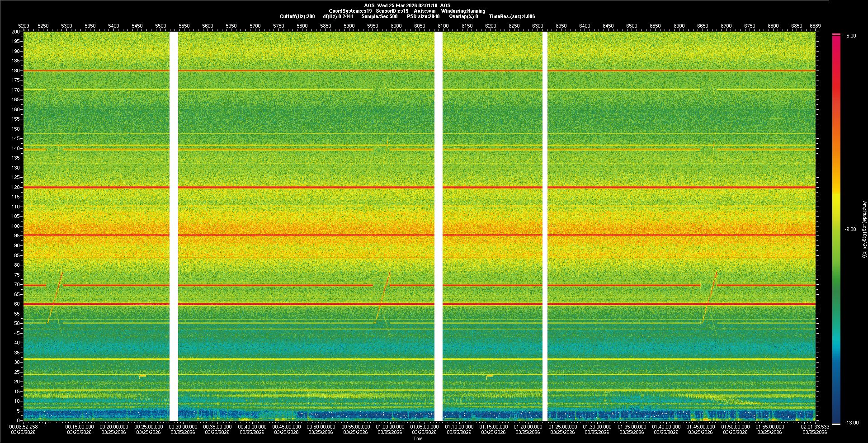868x443 pixels.
Task: Click the -5.00 label on the colorbar
Action: [x=850, y=36]
